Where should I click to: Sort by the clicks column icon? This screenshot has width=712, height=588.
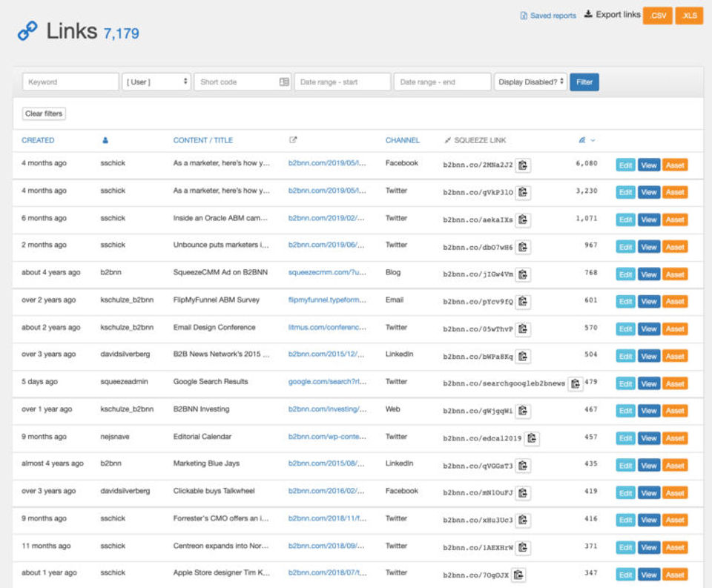click(582, 140)
